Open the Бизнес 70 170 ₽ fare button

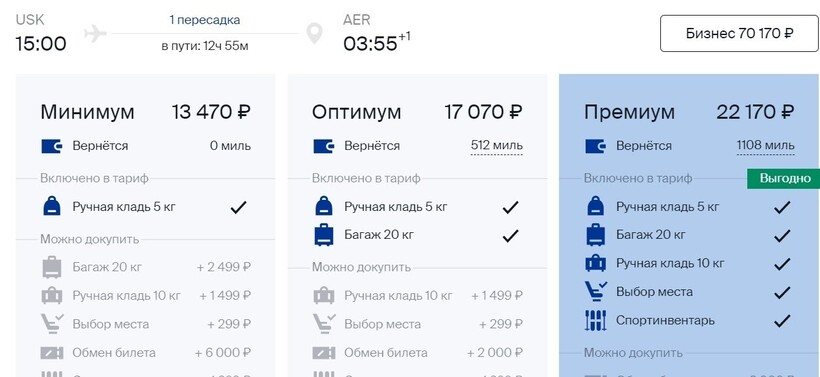pos(739,33)
